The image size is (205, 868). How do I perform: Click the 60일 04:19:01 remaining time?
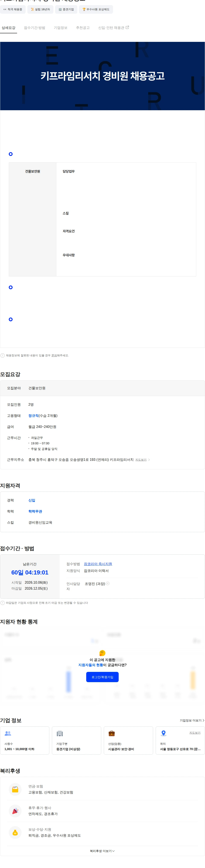coord(30,573)
